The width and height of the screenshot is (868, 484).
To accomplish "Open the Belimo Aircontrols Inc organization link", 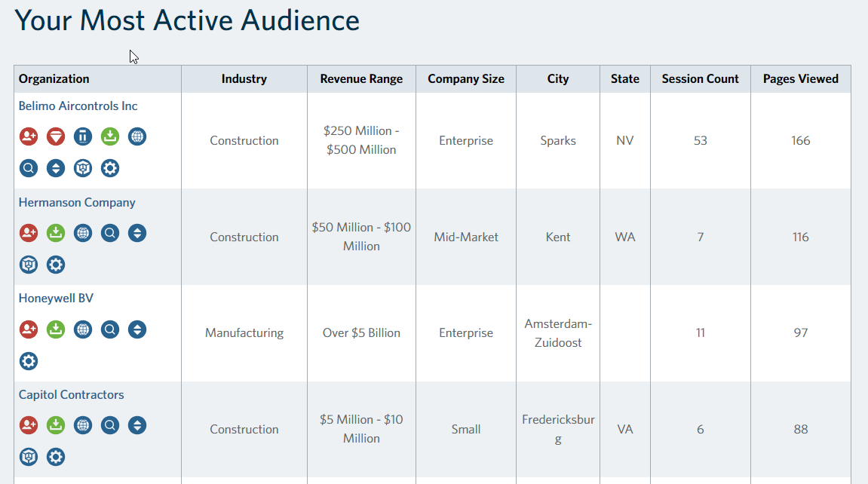I will coord(78,106).
